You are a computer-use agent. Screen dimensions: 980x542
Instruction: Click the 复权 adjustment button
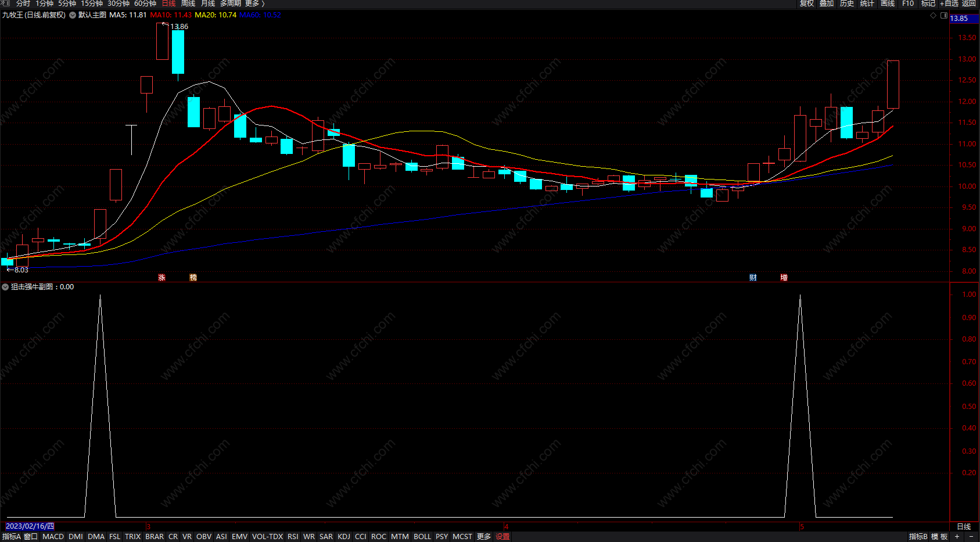click(807, 3)
